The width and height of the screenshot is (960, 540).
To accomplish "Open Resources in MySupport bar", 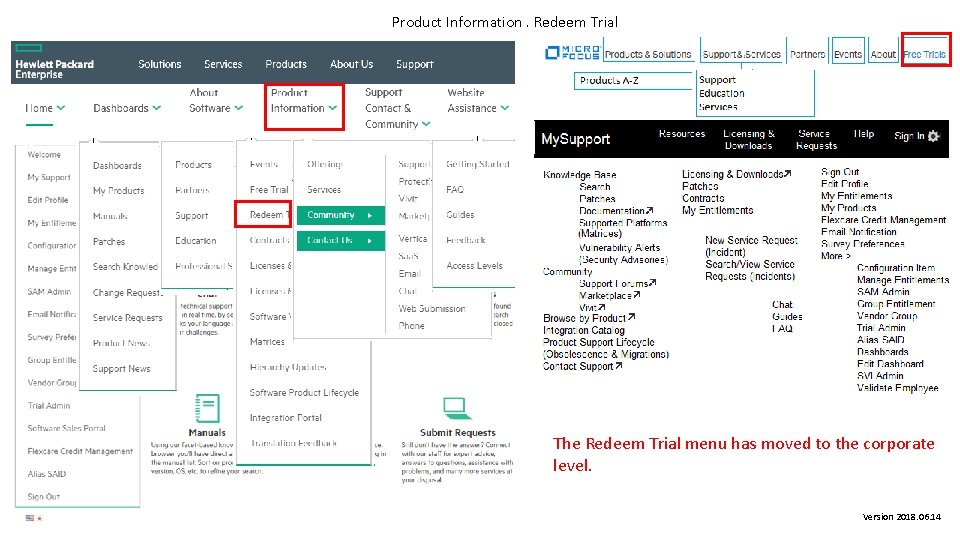I will pyautogui.click(x=682, y=133).
